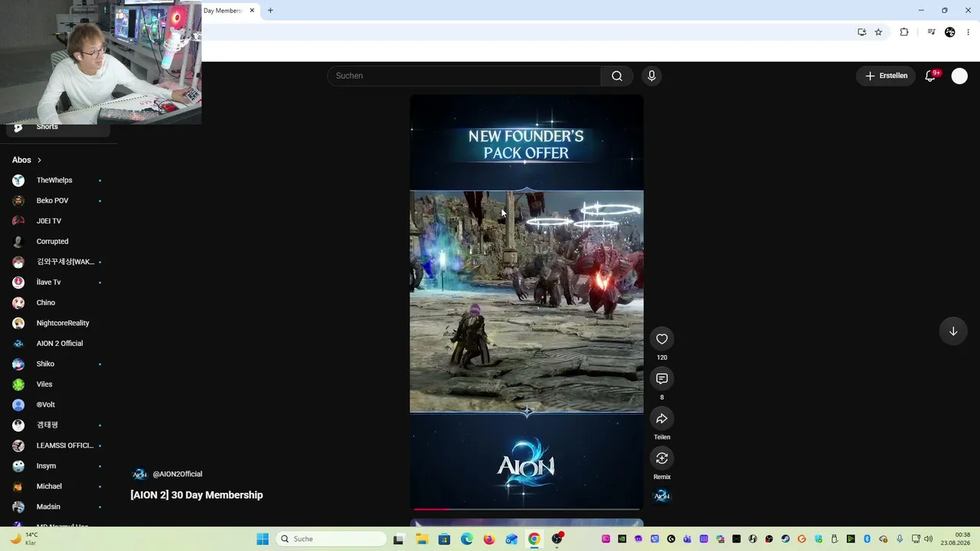The width and height of the screenshot is (980, 551).
Task: Open Viles channel
Action: click(x=58, y=384)
